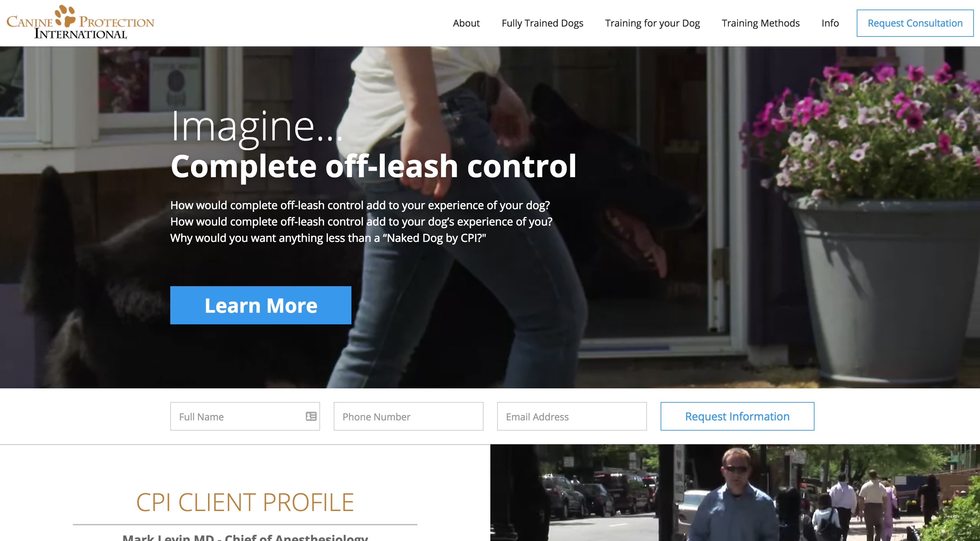Click the Request Information button
This screenshot has height=541, width=980.
tap(737, 416)
